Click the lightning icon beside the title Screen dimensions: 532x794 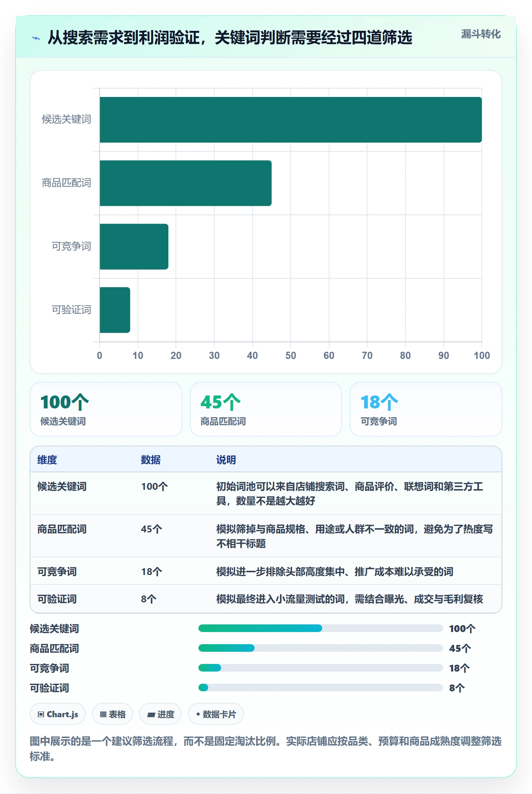click(36, 38)
